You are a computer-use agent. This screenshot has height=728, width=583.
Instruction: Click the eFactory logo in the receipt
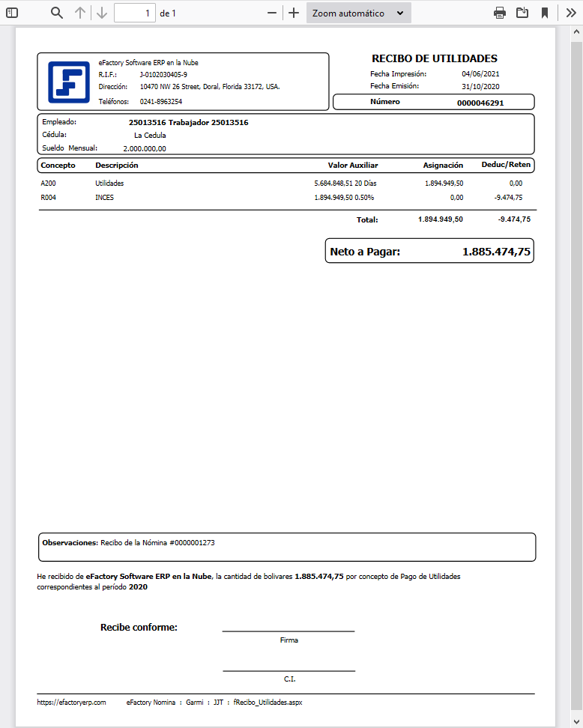click(68, 82)
